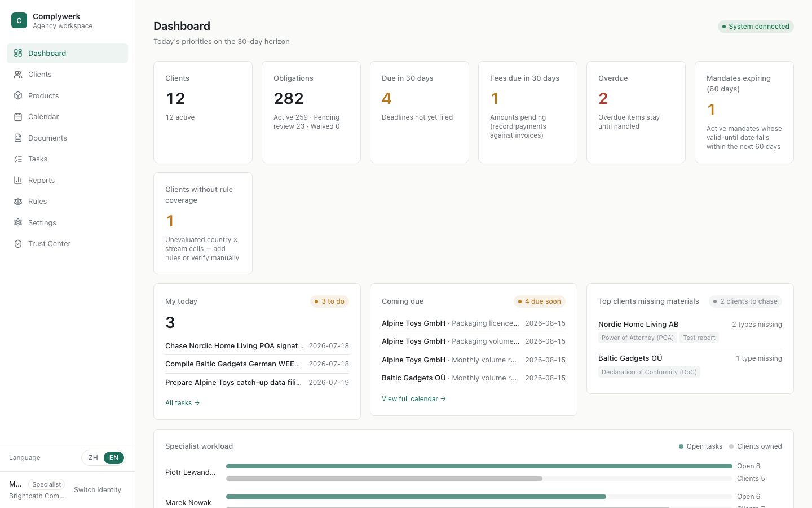The height and width of the screenshot is (508, 812).
Task: Click the Reports bar chart icon
Action: click(18, 180)
